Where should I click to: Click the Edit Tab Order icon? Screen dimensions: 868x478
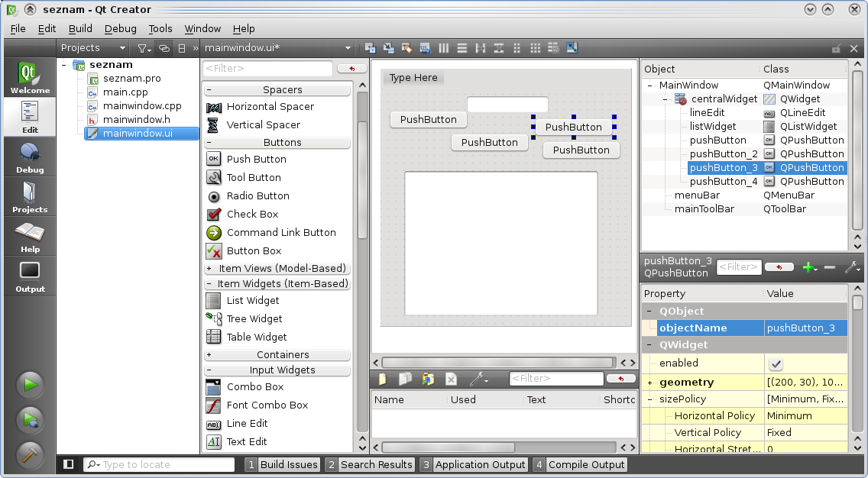[x=425, y=48]
